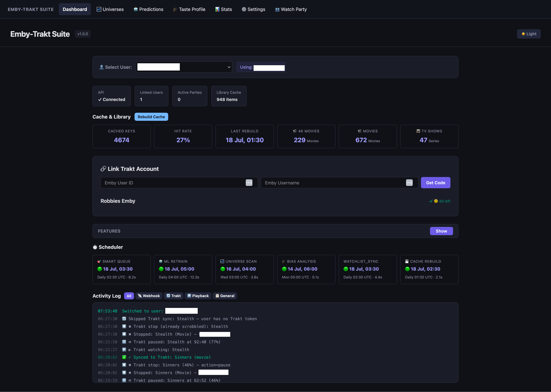This screenshot has width=551, height=392.
Task: Click the Select User person icon
Action: pos(102,67)
